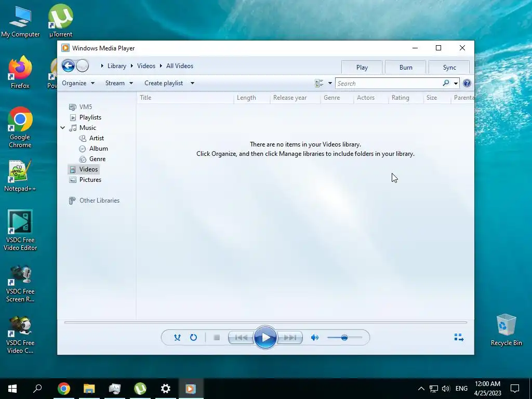
Task: Click the Previous track button
Action: [x=241, y=338]
